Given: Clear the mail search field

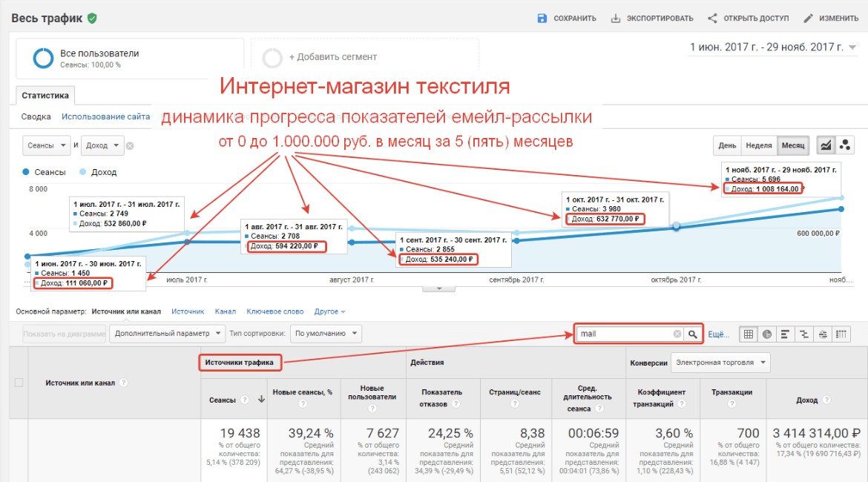Looking at the screenshot, I should [677, 334].
